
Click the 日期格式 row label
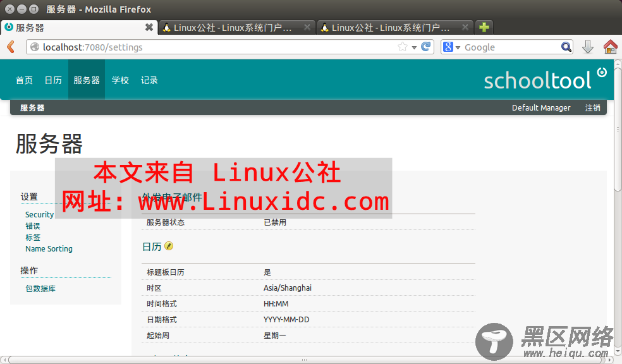[162, 320]
